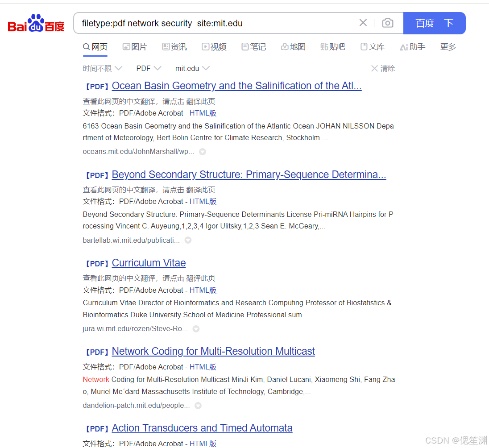Expand arrow beside oceans.mit.edu URL
Viewport: 489px width, 448px height.
[x=203, y=152]
